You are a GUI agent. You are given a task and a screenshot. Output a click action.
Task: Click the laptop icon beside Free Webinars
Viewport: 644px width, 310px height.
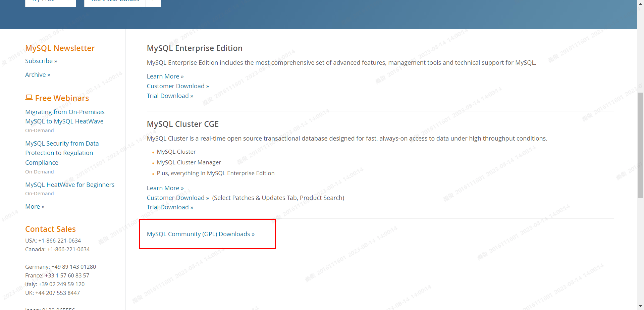click(29, 98)
